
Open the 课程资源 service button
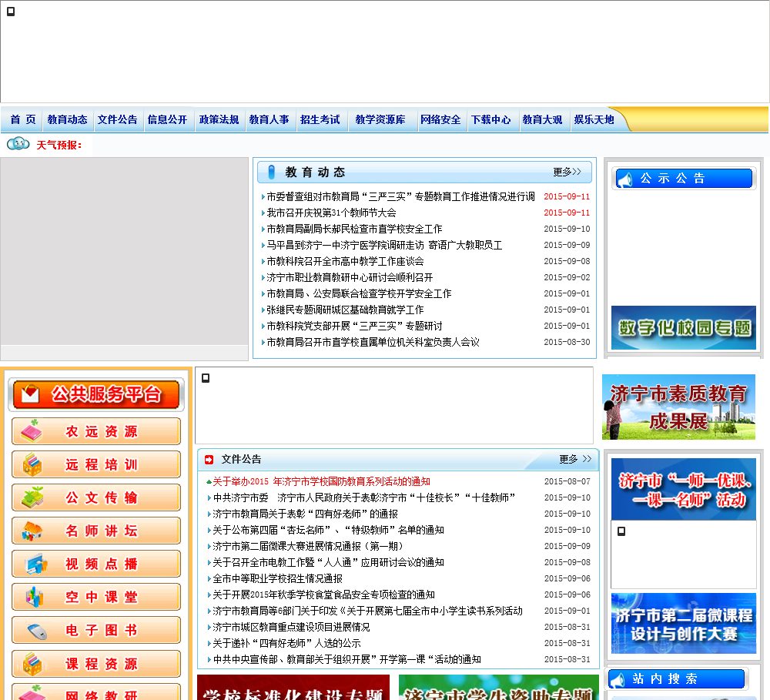[96, 664]
